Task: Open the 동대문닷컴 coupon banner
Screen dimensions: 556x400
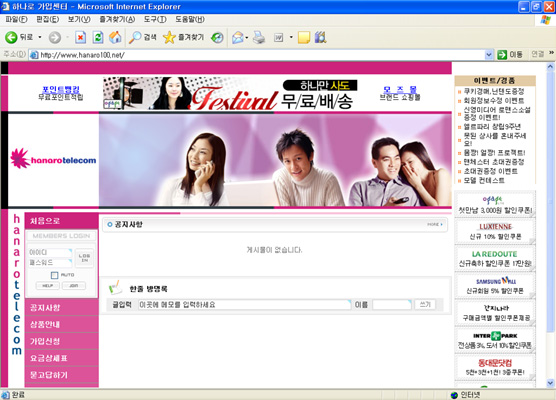Action: coord(495,367)
